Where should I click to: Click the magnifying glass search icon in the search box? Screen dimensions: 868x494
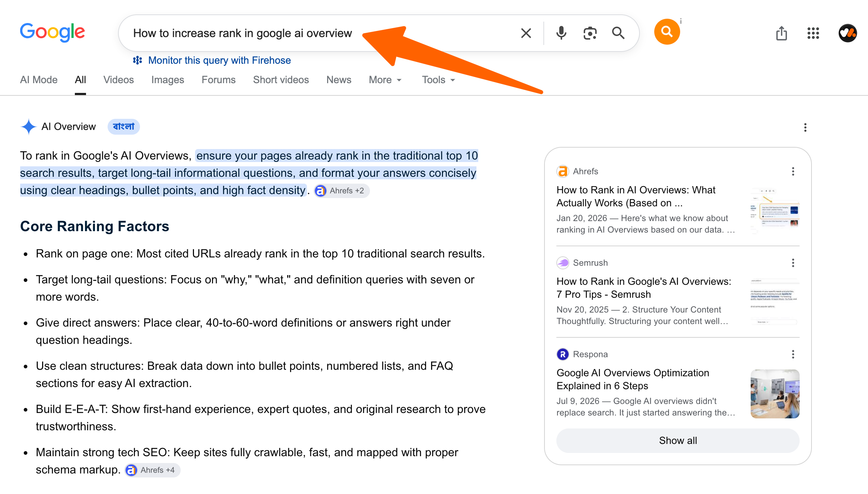(618, 33)
